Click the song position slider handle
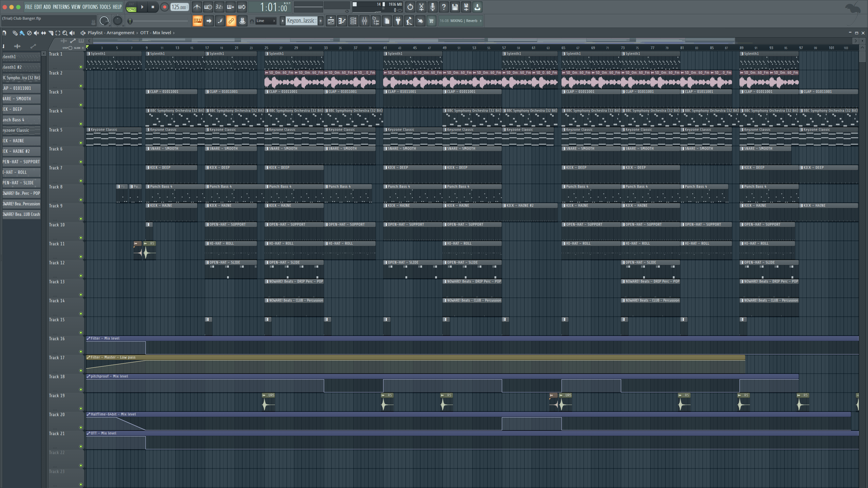 pos(130,21)
